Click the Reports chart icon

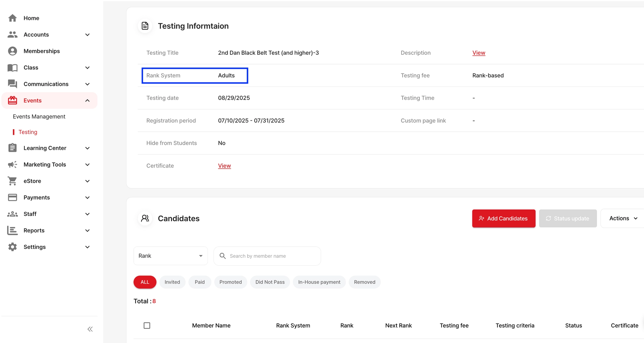pyautogui.click(x=13, y=230)
